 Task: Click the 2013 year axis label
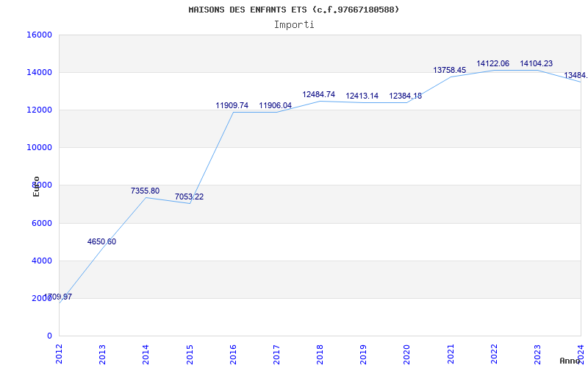click(x=102, y=355)
